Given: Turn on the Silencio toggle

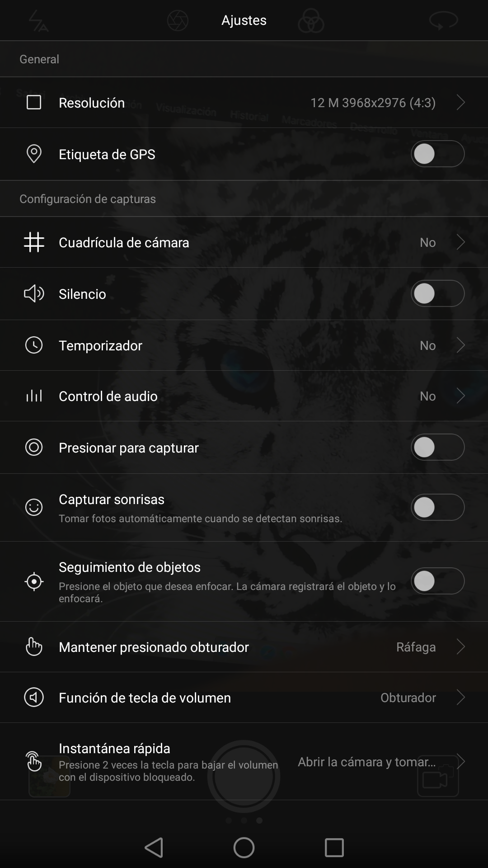Looking at the screenshot, I should point(437,294).
